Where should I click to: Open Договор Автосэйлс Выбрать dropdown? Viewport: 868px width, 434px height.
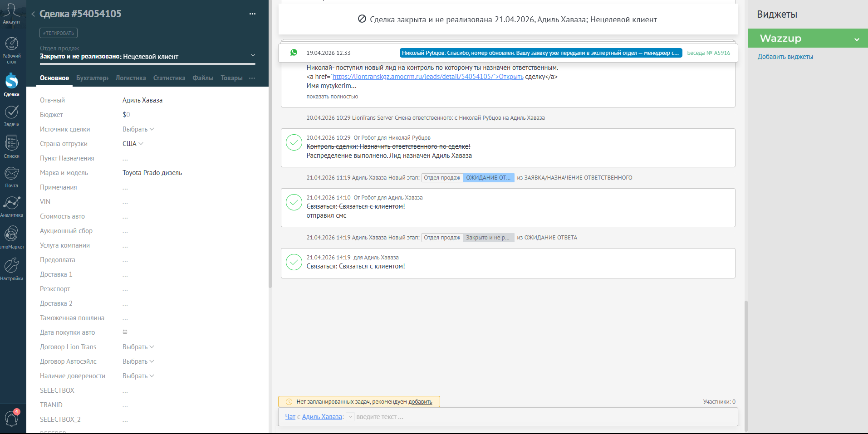[138, 361]
